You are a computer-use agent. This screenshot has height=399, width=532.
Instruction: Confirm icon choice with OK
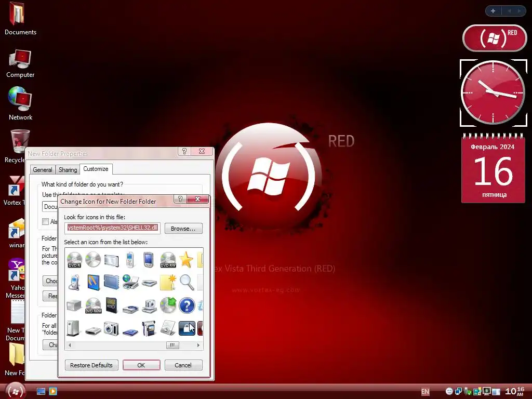[141, 365]
